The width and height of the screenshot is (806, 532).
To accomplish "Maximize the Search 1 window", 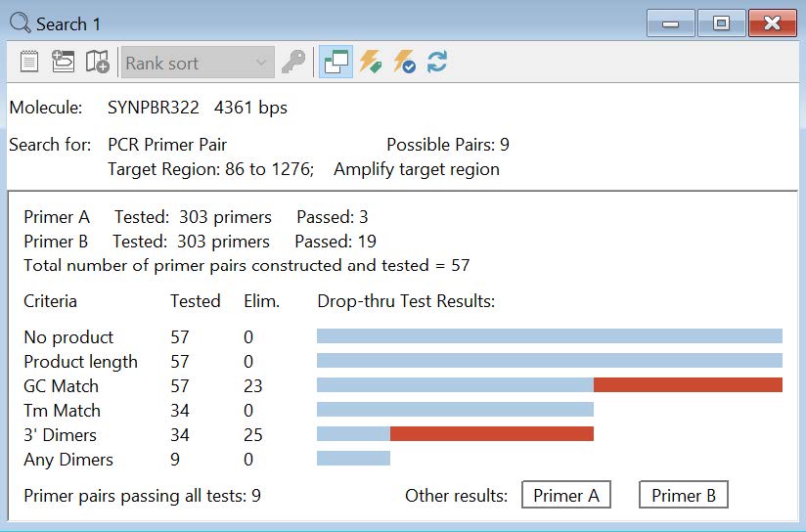I will pyautogui.click(x=721, y=23).
